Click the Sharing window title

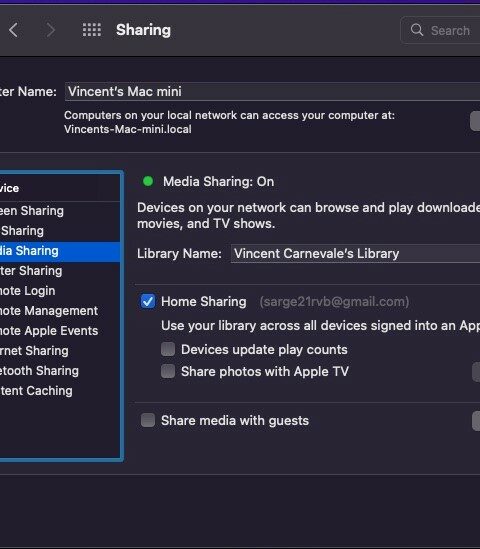144,30
